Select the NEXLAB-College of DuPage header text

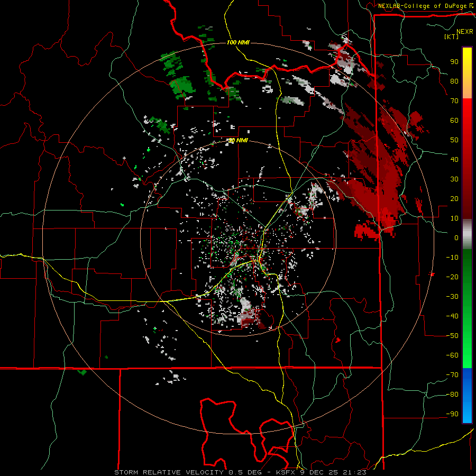(423, 6)
